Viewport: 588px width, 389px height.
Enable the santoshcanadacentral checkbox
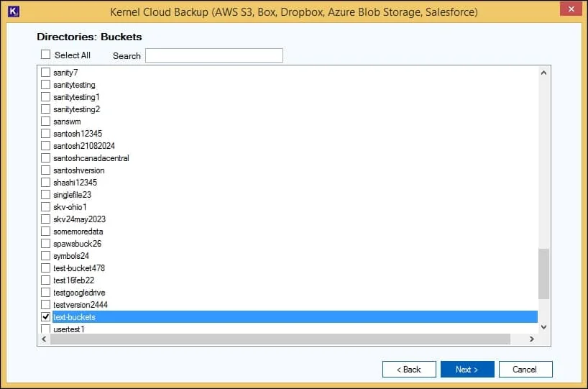(x=46, y=158)
